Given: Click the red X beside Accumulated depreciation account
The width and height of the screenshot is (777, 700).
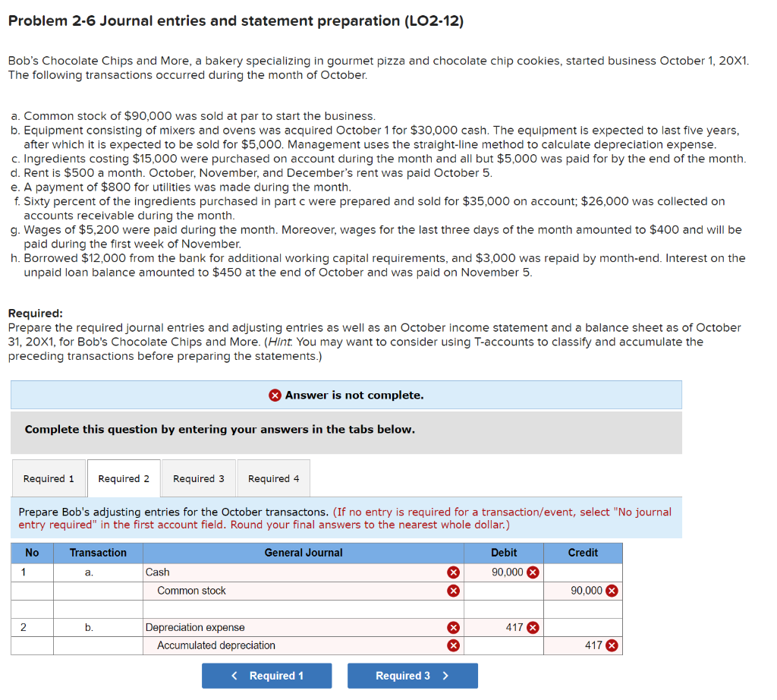Looking at the screenshot, I should pyautogui.click(x=453, y=645).
